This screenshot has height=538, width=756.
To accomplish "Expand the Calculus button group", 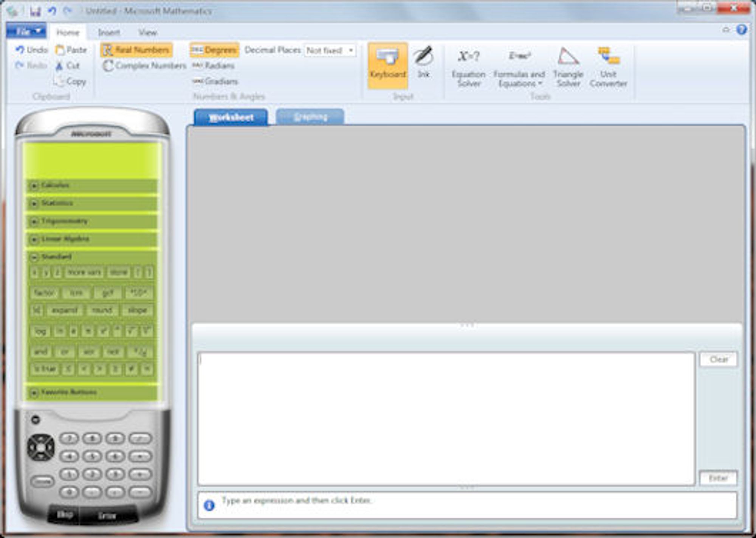I will pyautogui.click(x=92, y=185).
